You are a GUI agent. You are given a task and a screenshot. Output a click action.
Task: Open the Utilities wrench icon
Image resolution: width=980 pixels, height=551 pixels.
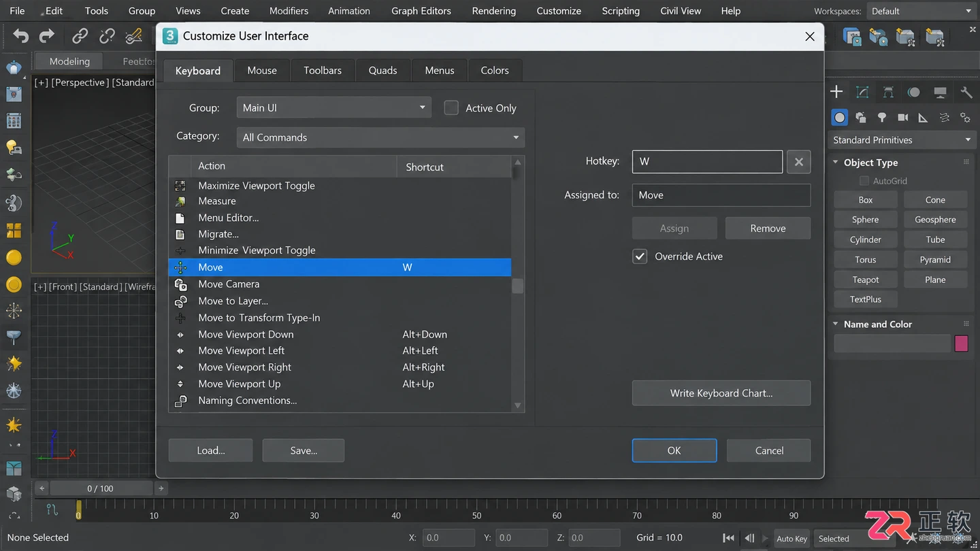[x=966, y=92]
